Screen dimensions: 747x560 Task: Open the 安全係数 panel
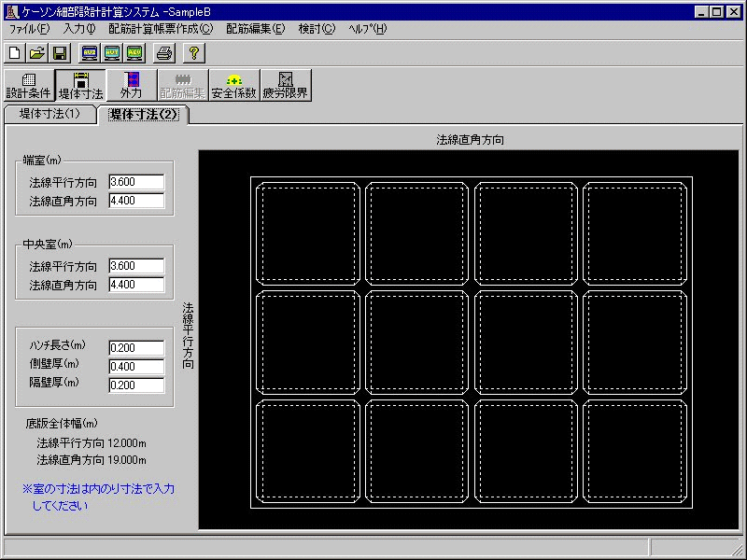[233, 85]
